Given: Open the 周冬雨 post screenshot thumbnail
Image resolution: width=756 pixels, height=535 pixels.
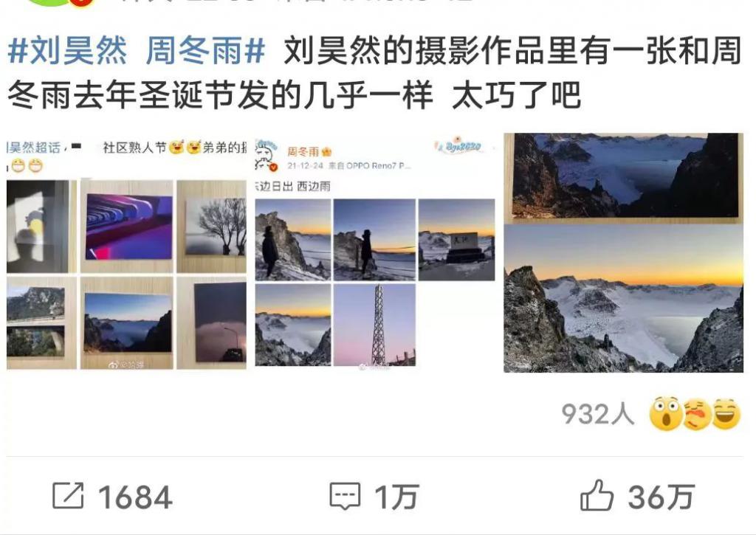Looking at the screenshot, I should (x=375, y=252).
